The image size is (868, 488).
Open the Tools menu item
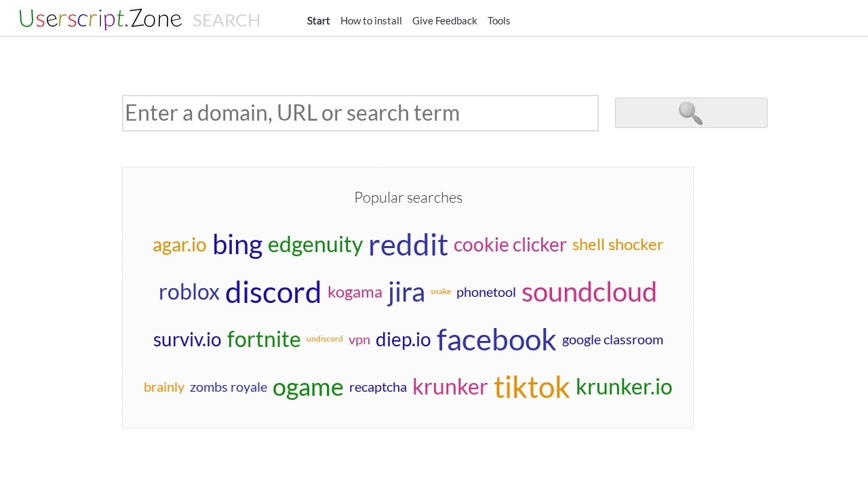[498, 20]
